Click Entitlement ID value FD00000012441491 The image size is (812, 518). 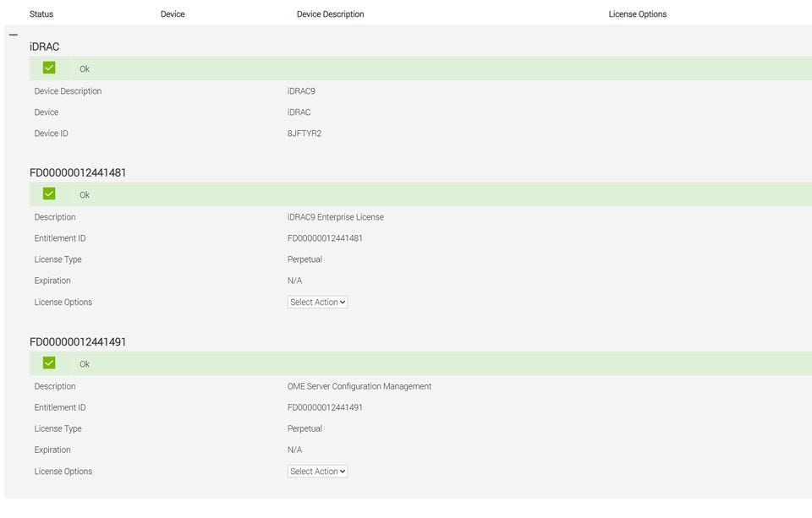[325, 408]
